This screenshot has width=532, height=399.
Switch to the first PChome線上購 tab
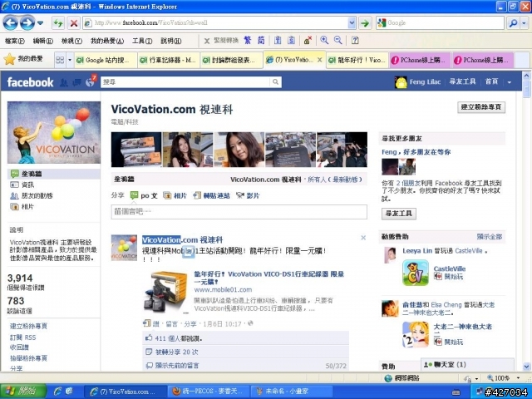click(x=420, y=60)
